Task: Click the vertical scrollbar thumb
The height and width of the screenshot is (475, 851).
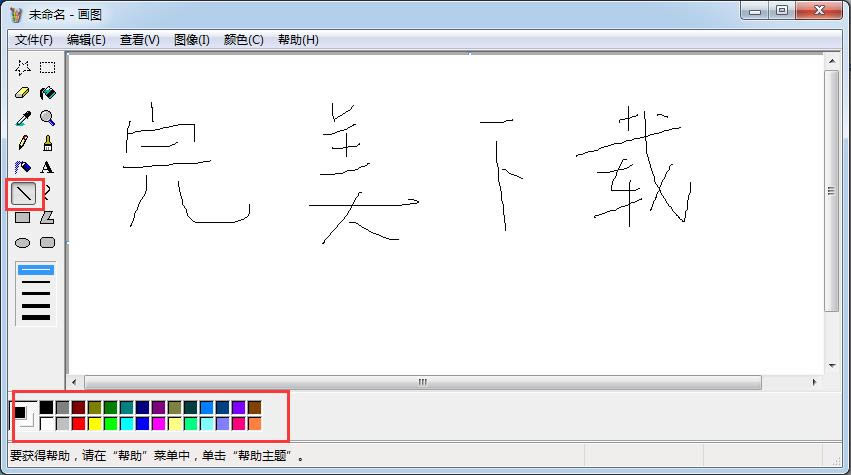Action: (x=831, y=191)
